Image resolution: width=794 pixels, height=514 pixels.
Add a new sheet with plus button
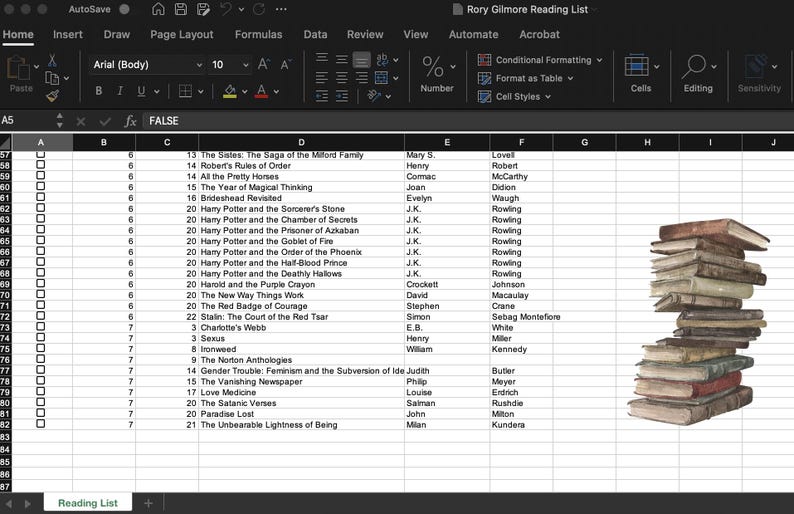[x=148, y=503]
